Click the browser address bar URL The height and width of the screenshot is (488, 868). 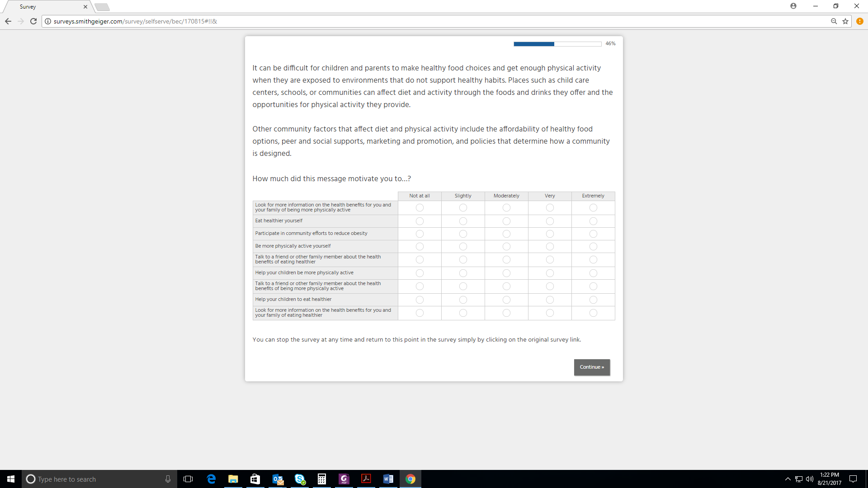pos(136,21)
